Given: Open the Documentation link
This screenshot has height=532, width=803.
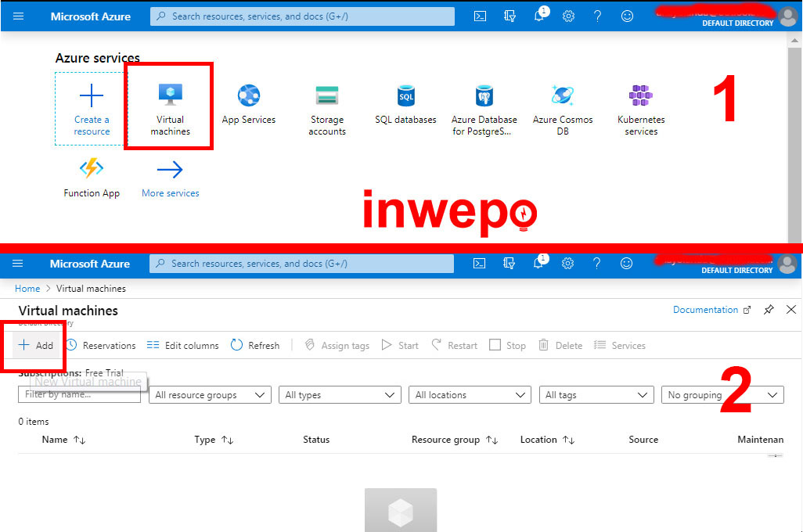Looking at the screenshot, I should point(712,310).
